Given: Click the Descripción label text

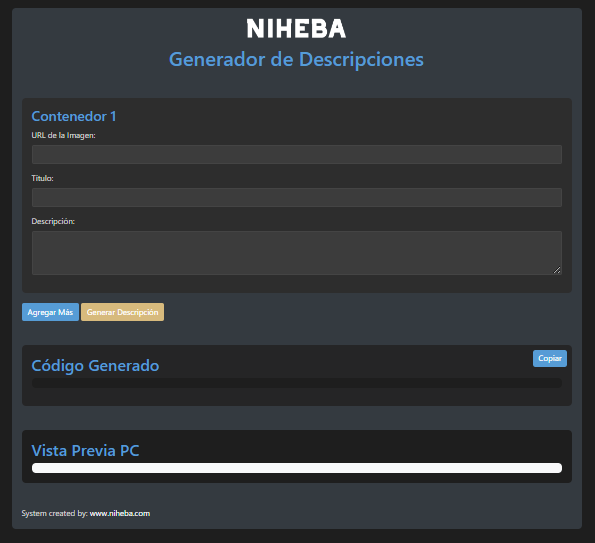Looking at the screenshot, I should 53,221.
